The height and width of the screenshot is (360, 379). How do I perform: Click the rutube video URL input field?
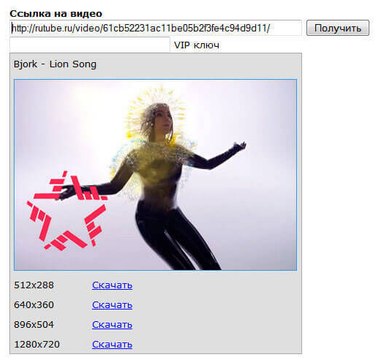tap(155, 28)
